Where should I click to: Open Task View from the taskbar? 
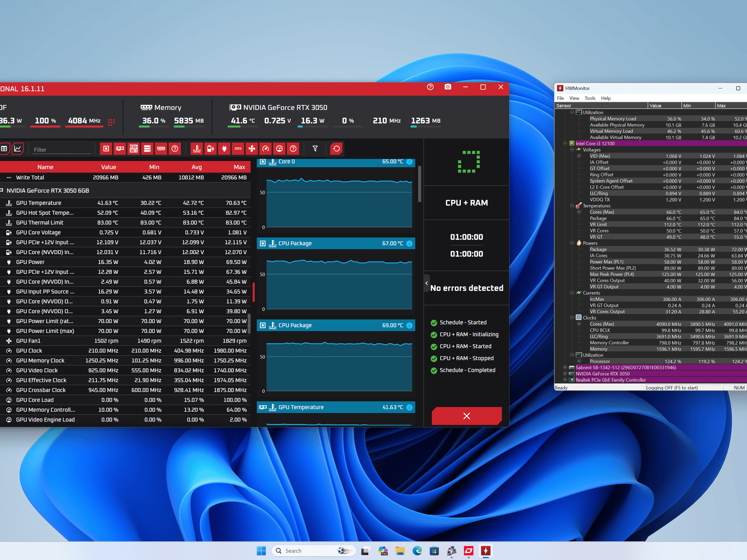365,551
